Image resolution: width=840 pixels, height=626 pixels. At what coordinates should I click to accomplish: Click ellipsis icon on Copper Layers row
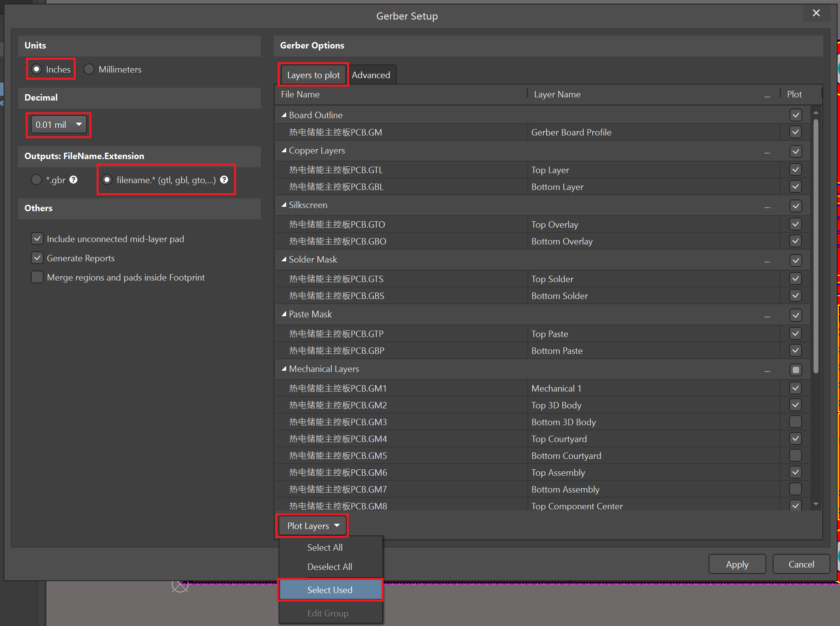tap(767, 152)
